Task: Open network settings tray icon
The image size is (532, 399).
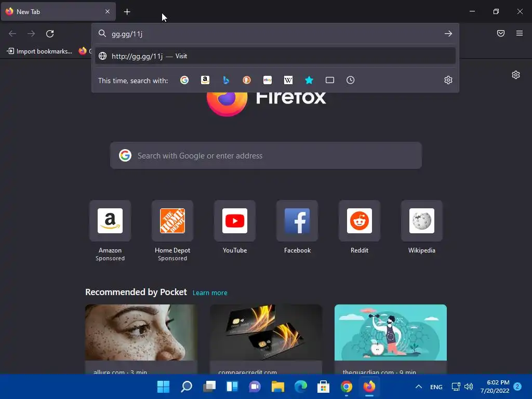Action: click(x=456, y=387)
